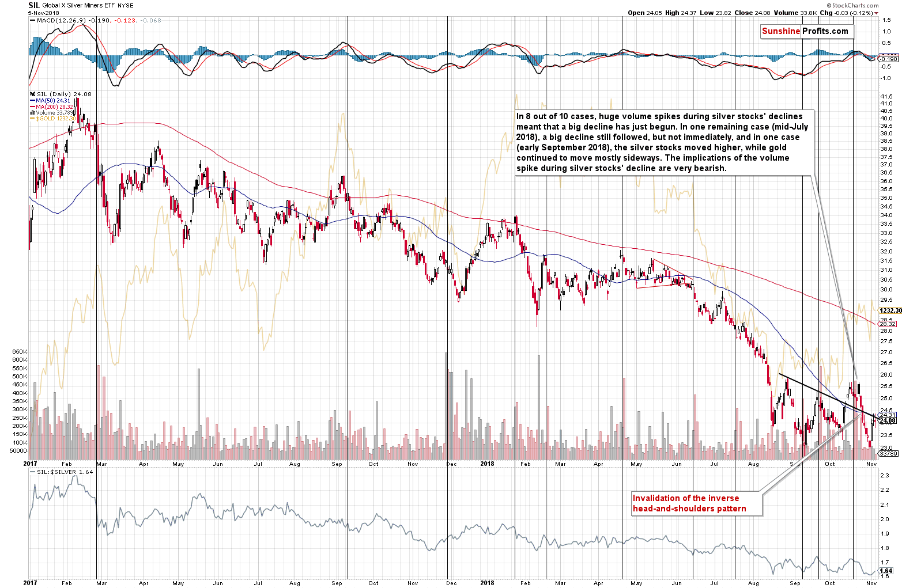This screenshot has width=902, height=588.
Task: Click the red down arrow beside Chg
Action: pyautogui.click(x=876, y=13)
